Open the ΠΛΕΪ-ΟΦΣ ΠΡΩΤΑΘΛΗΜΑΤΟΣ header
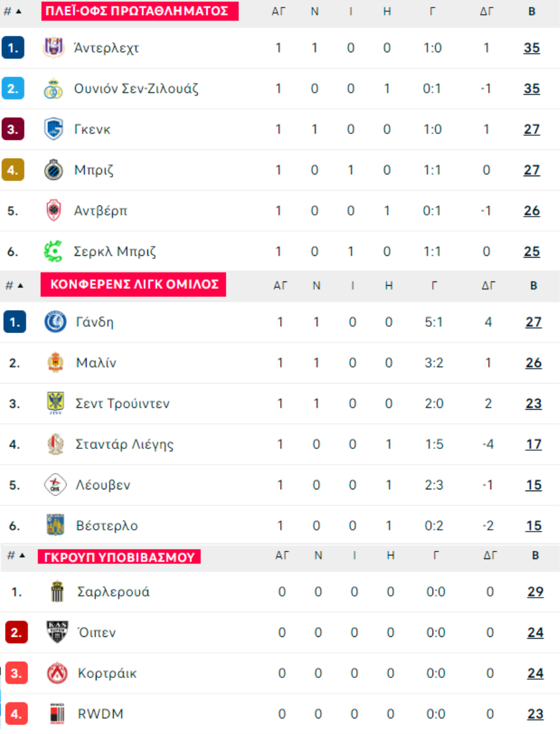 pos(140,11)
